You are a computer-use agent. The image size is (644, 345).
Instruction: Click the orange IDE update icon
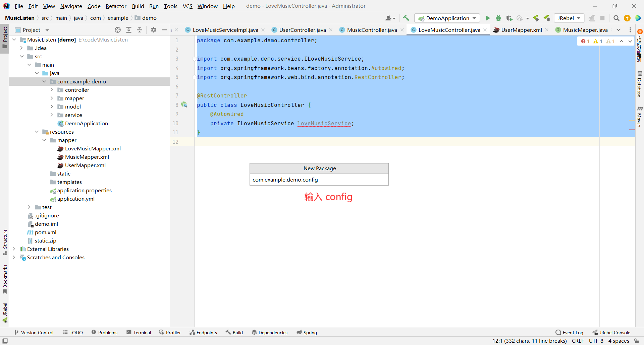627,18
